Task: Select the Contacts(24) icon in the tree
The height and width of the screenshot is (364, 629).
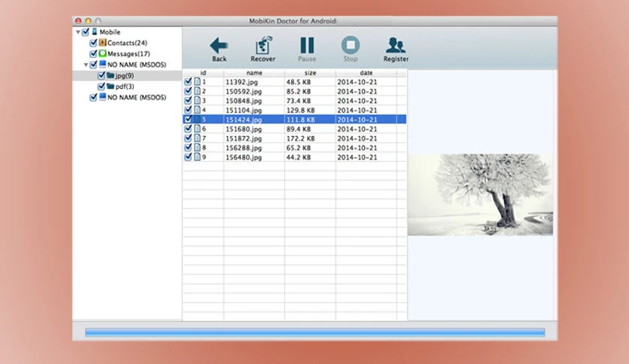Action: point(102,43)
